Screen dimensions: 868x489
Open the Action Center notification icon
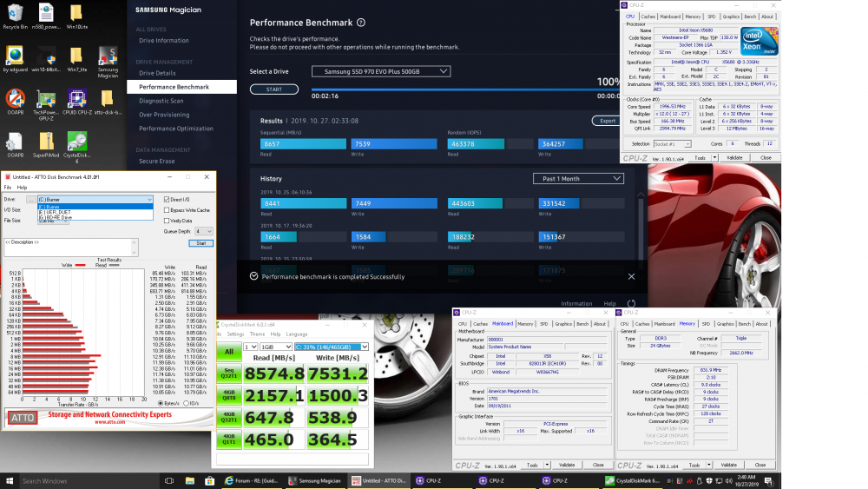tap(768, 480)
